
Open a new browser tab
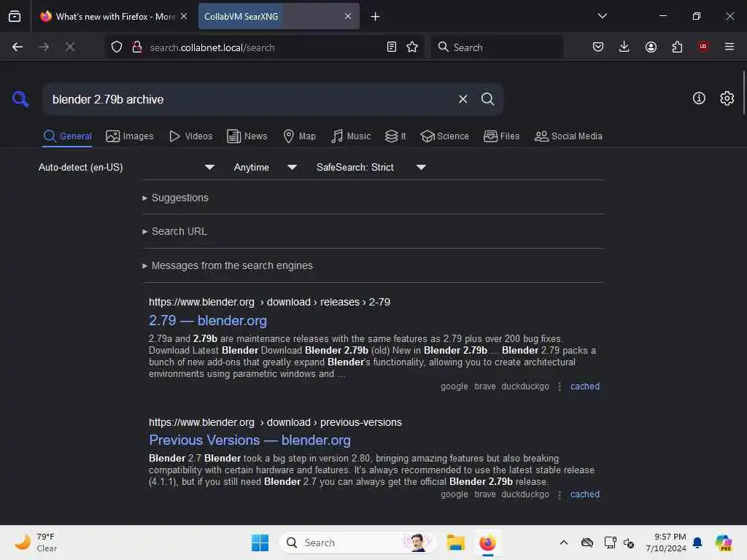coord(375,17)
